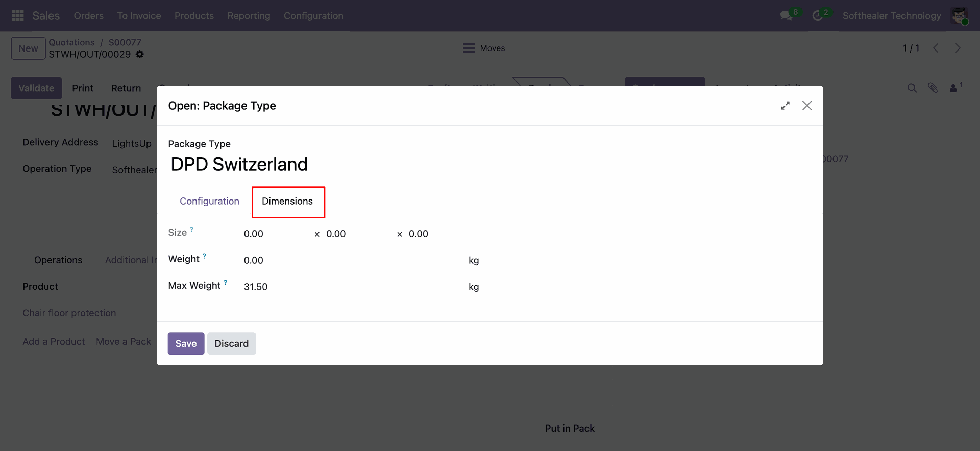Click the user avatar in top bar
This screenshot has width=980, height=451.
click(x=960, y=16)
